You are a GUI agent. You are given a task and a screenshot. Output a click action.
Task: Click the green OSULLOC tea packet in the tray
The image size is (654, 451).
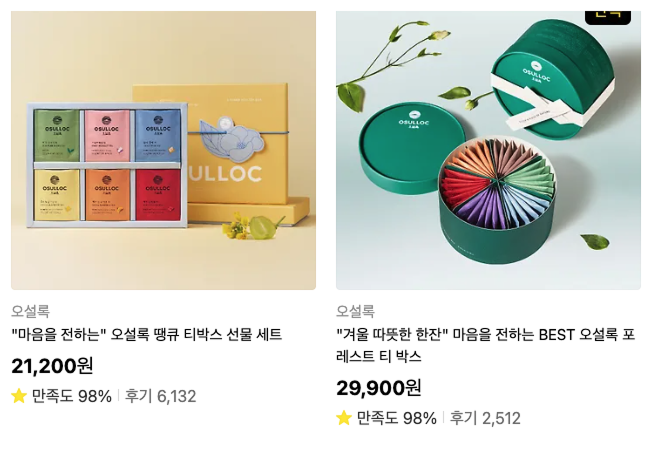click(x=57, y=136)
